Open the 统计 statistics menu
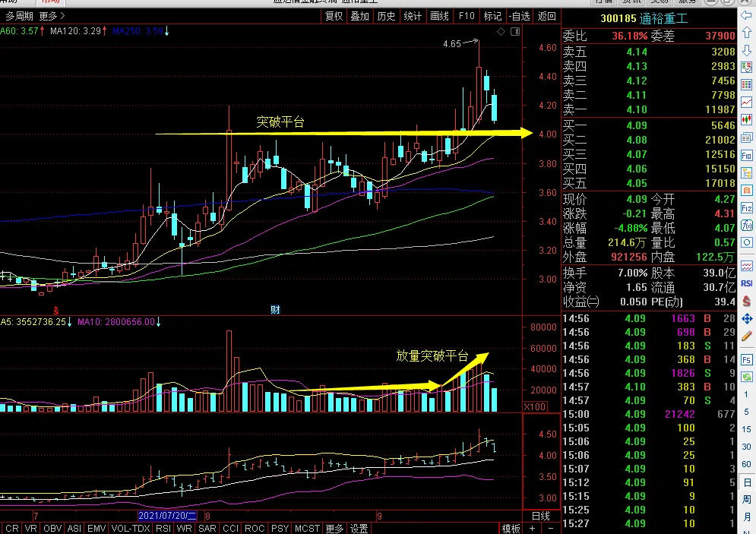 click(413, 17)
